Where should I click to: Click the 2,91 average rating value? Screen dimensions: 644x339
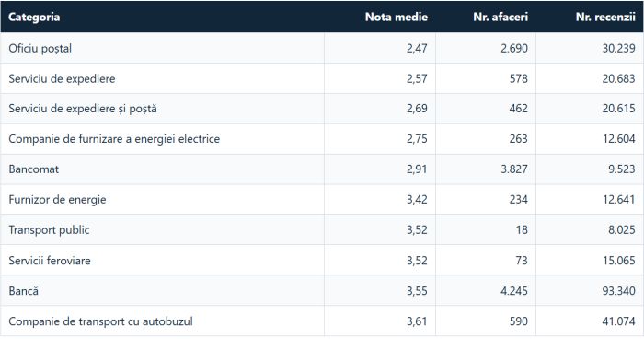(417, 169)
